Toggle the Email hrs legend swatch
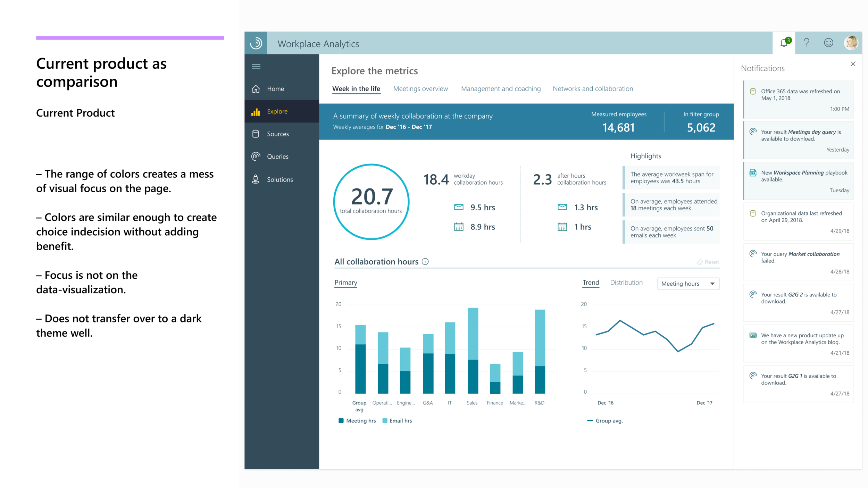Screen dimensions: 868x488 click(385, 421)
